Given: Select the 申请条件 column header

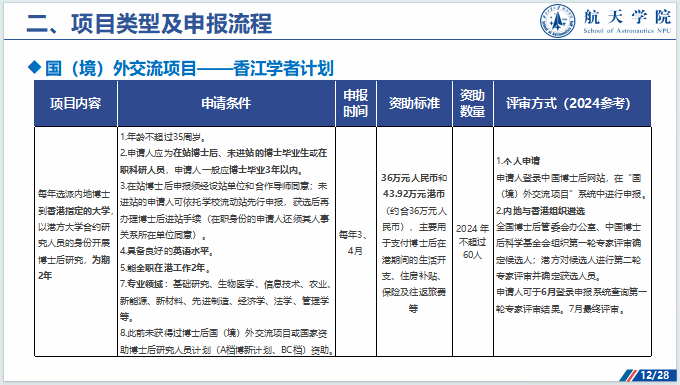Looking at the screenshot, I should pyautogui.click(x=226, y=103).
